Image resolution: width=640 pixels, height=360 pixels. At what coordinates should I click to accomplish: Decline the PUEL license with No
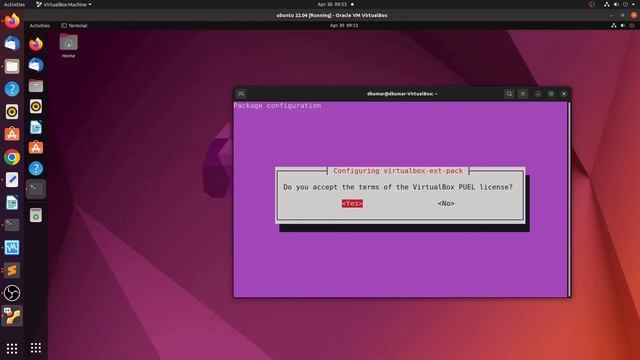[x=446, y=203]
